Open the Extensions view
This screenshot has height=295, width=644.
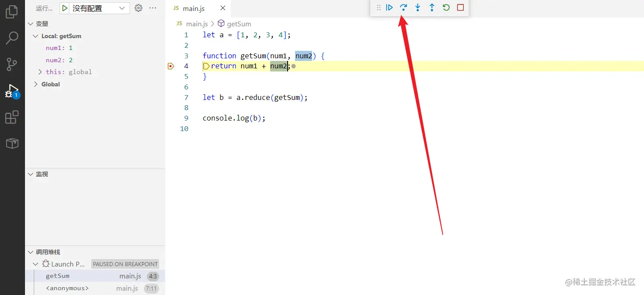12,117
